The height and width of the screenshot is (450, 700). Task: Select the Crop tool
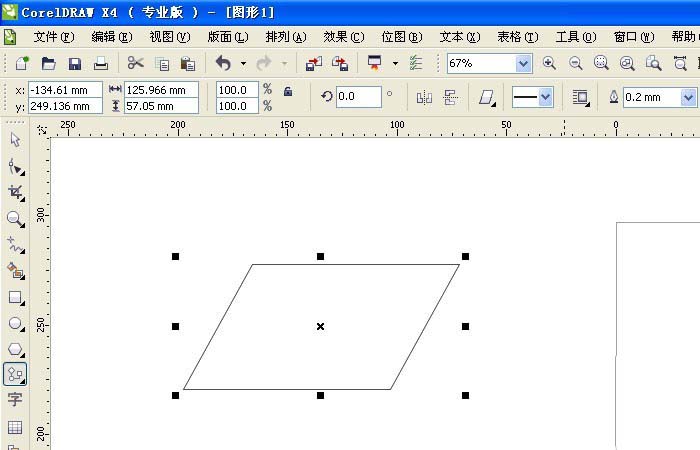coord(16,193)
